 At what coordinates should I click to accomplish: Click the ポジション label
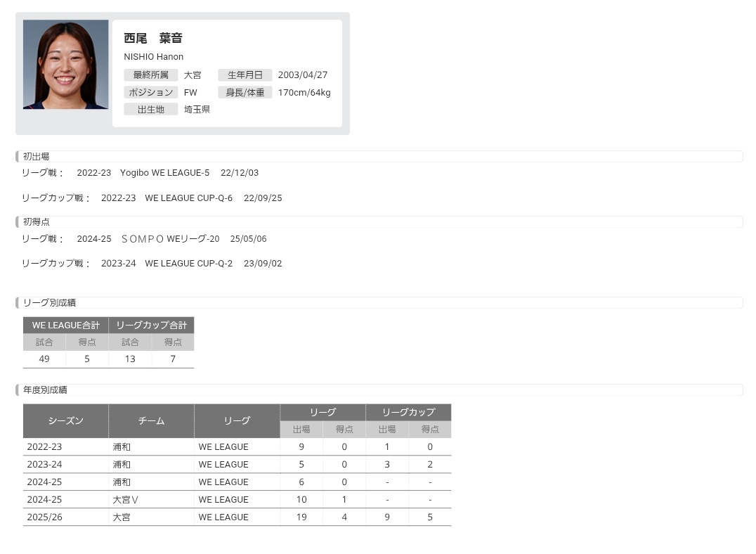(151, 92)
